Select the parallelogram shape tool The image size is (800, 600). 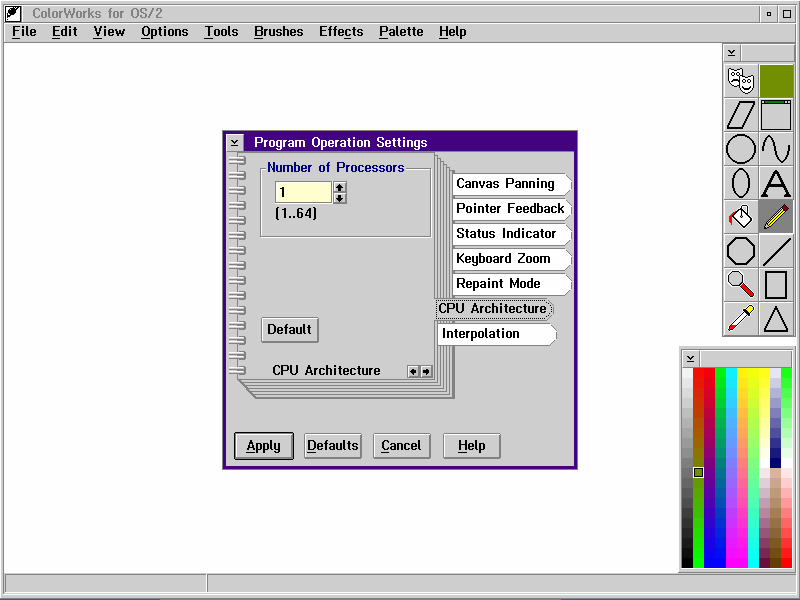[x=741, y=115]
